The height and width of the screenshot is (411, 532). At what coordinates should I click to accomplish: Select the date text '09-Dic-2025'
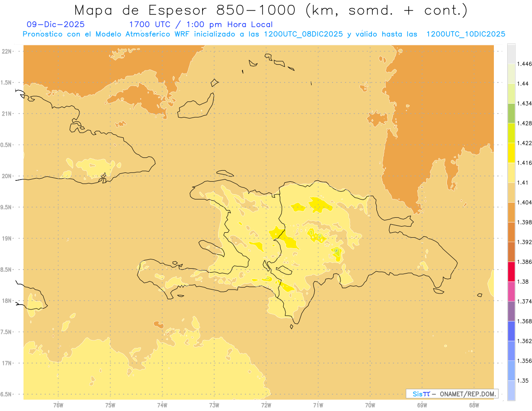56,24
